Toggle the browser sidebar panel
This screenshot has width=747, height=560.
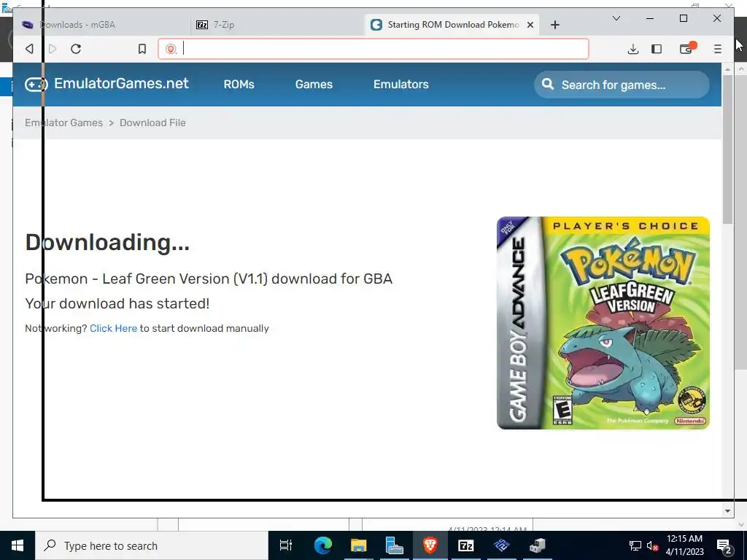click(x=657, y=49)
